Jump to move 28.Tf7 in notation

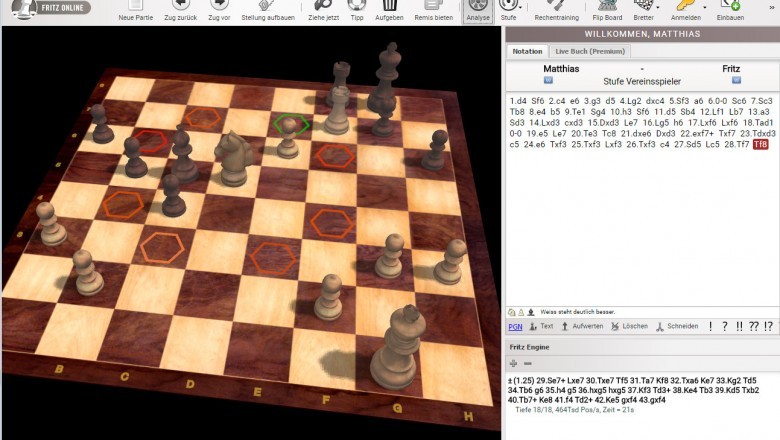737,144
